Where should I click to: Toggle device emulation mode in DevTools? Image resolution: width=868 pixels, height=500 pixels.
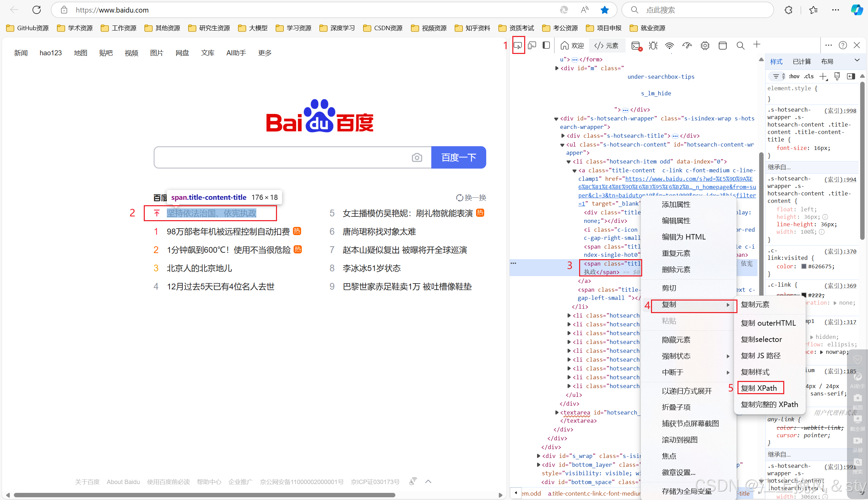pos(532,45)
